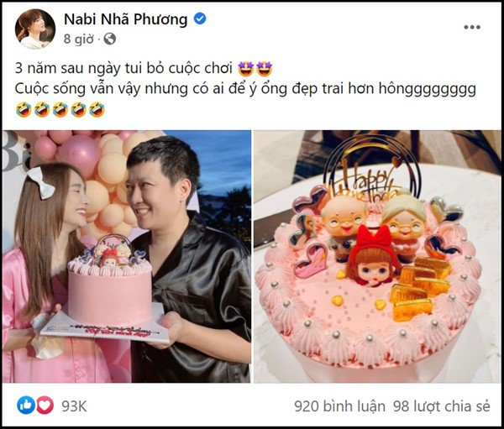Screen dimensions: 504x429
Task: Click the laughing emoji row in caption
Action: [60, 109]
